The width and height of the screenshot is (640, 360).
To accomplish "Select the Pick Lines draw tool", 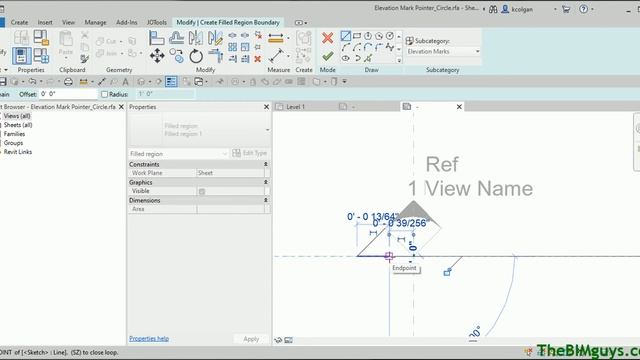I will 368,58.
